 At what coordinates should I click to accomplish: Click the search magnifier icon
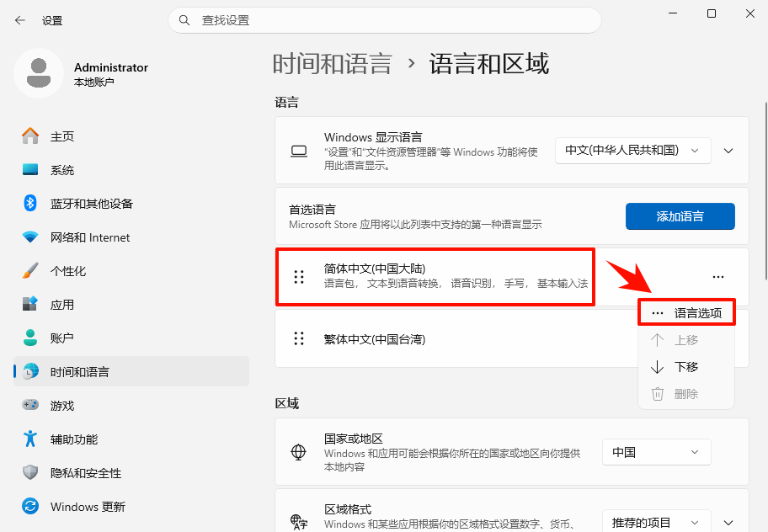click(184, 20)
